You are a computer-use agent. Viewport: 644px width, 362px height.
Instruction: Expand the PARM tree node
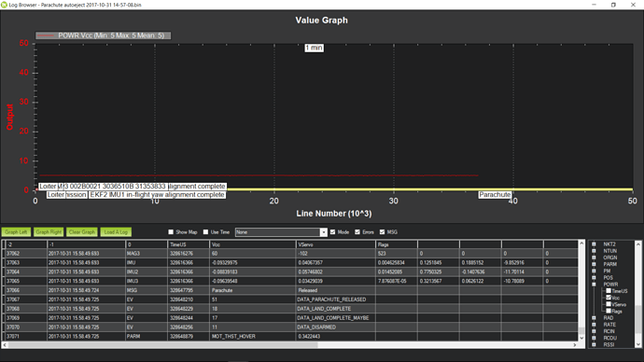point(594,264)
